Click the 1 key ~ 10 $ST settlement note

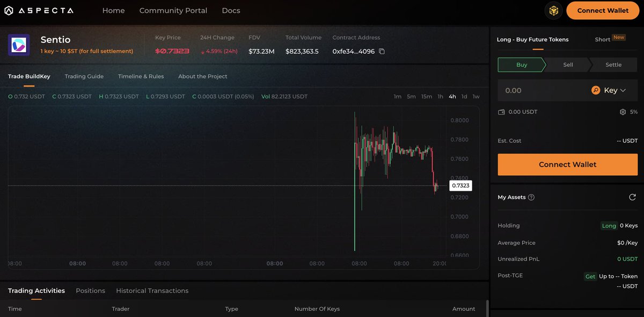point(87,51)
